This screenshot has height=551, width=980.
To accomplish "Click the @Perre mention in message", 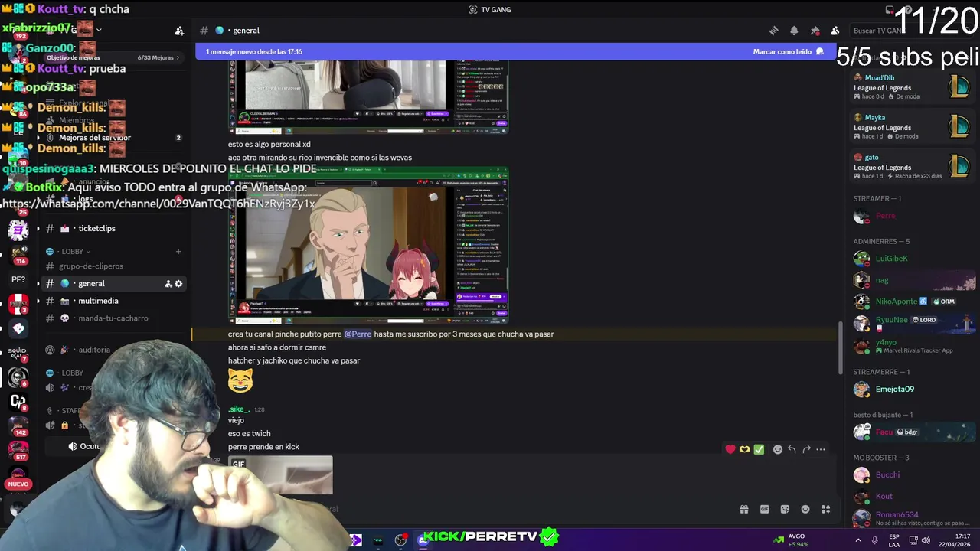I will 358,334.
